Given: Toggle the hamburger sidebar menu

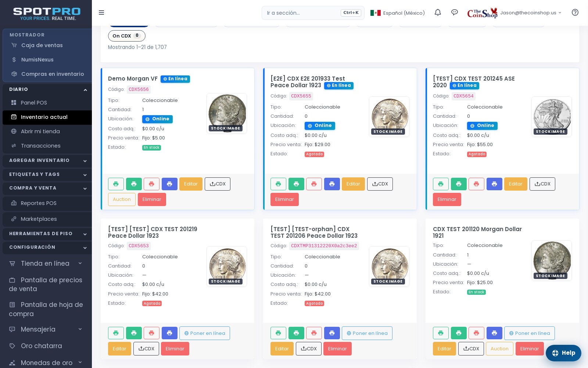Looking at the screenshot, I should [101, 13].
